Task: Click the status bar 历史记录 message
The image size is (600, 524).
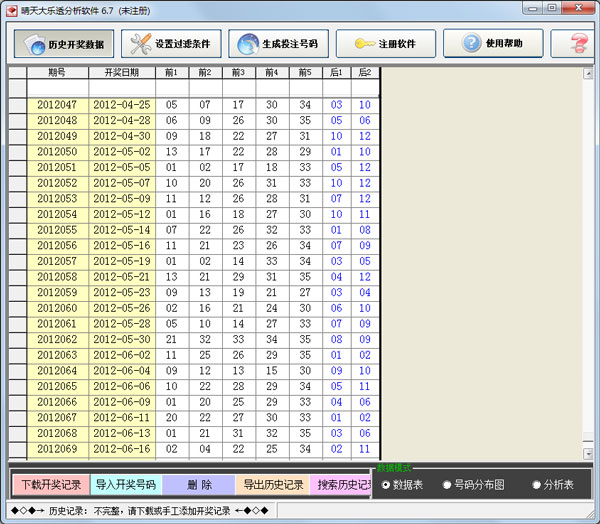Action: click(x=140, y=511)
